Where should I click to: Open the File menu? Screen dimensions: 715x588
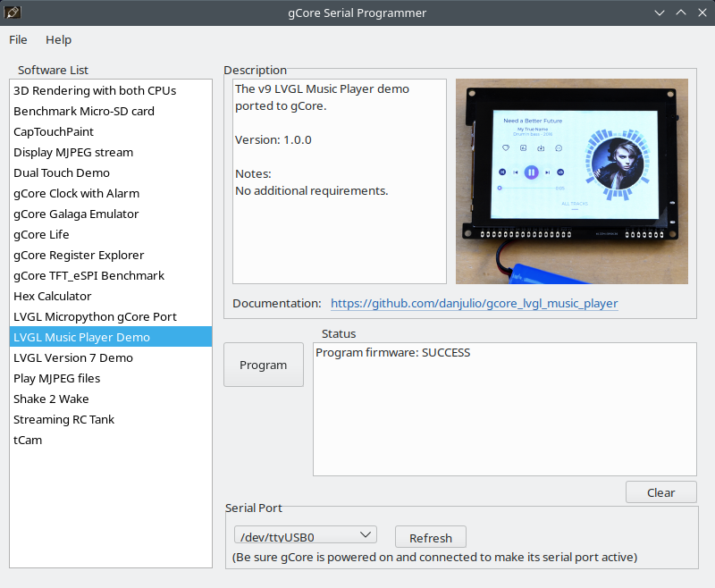[18, 39]
